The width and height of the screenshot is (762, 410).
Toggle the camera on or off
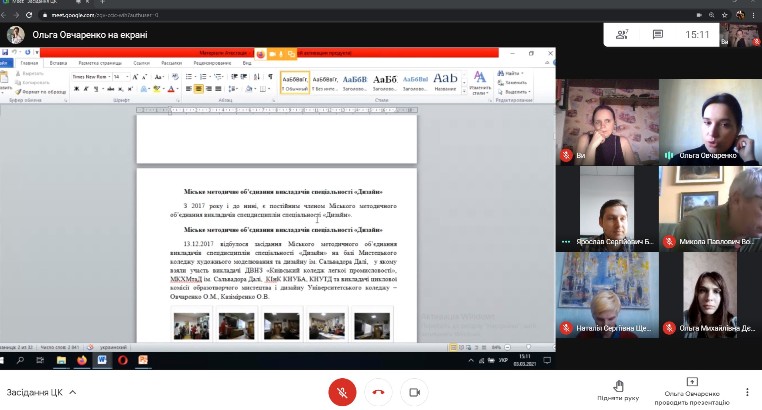tap(412, 391)
